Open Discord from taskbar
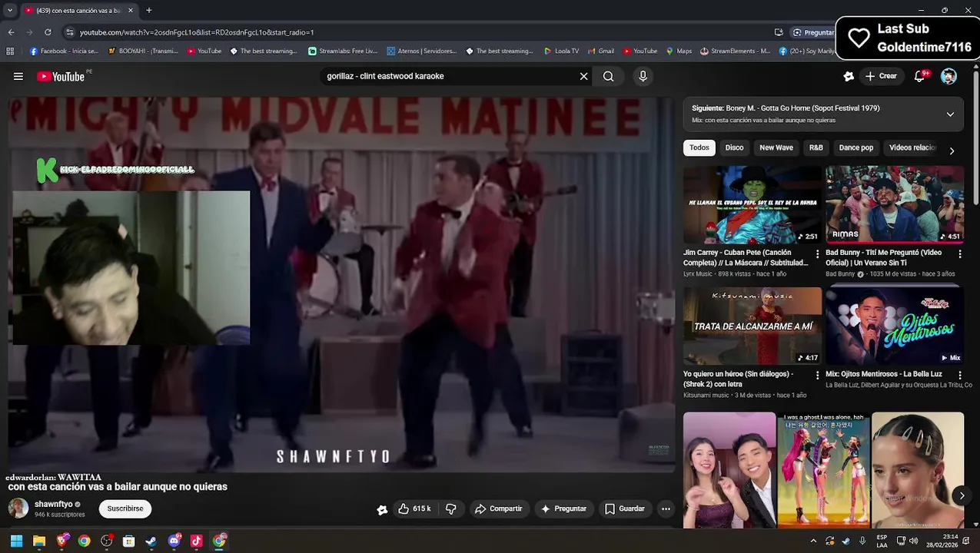This screenshot has height=553, width=980. (174, 541)
